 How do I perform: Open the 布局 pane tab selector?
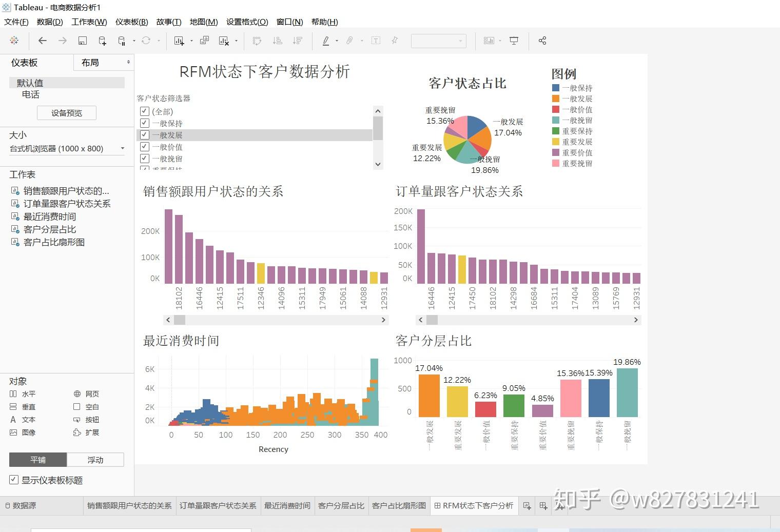pyautogui.click(x=105, y=62)
